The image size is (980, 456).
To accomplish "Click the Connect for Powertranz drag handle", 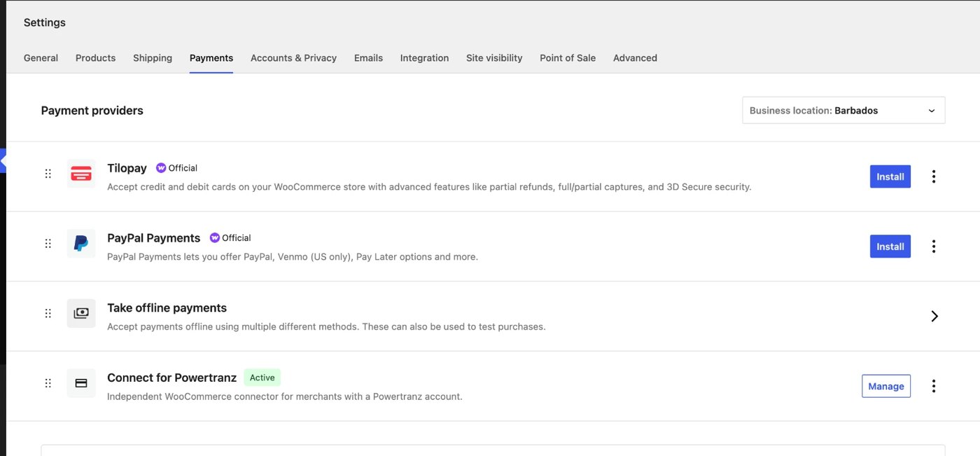I will (48, 383).
